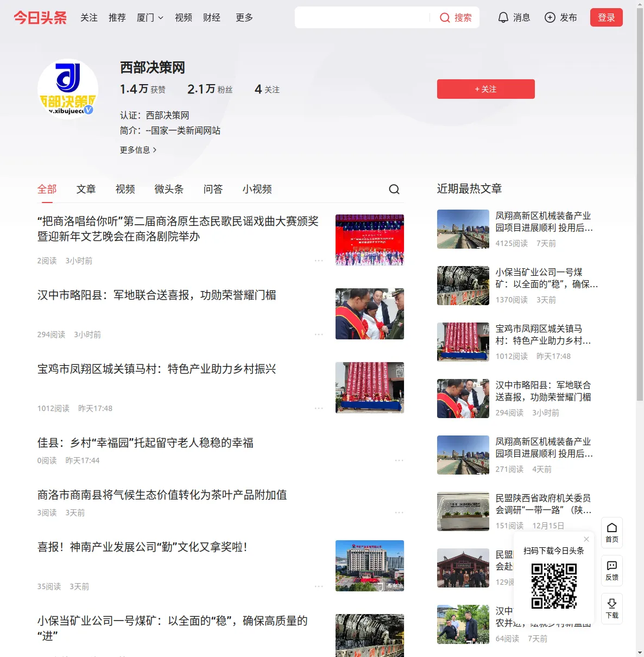The width and height of the screenshot is (644, 657).
Task: Open more options for 商洛原生态民歌 article
Action: tap(319, 261)
